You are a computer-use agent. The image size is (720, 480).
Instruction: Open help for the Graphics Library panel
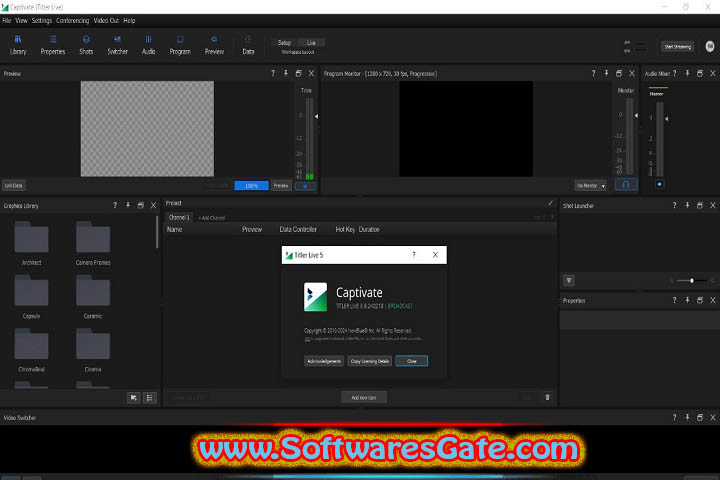click(x=115, y=205)
